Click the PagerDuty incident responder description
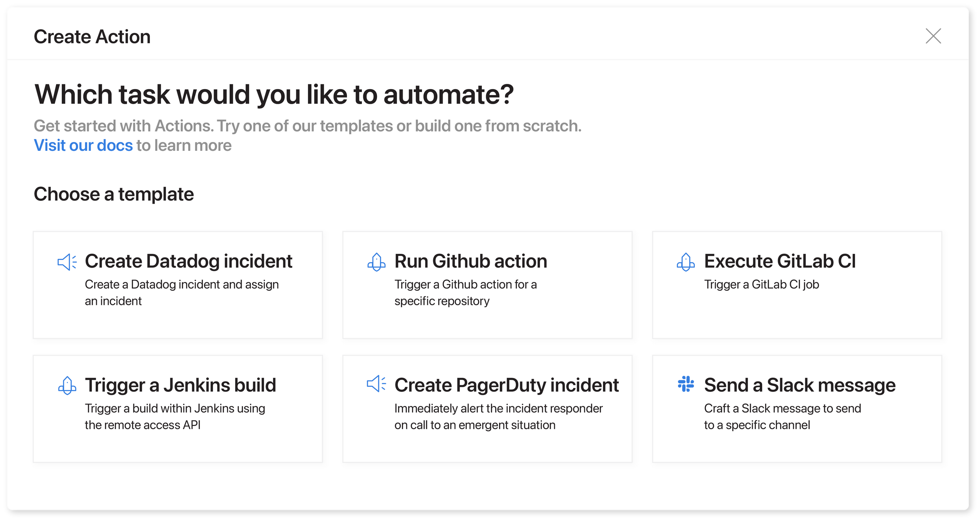Image resolution: width=980 pixels, height=521 pixels. 498,417
